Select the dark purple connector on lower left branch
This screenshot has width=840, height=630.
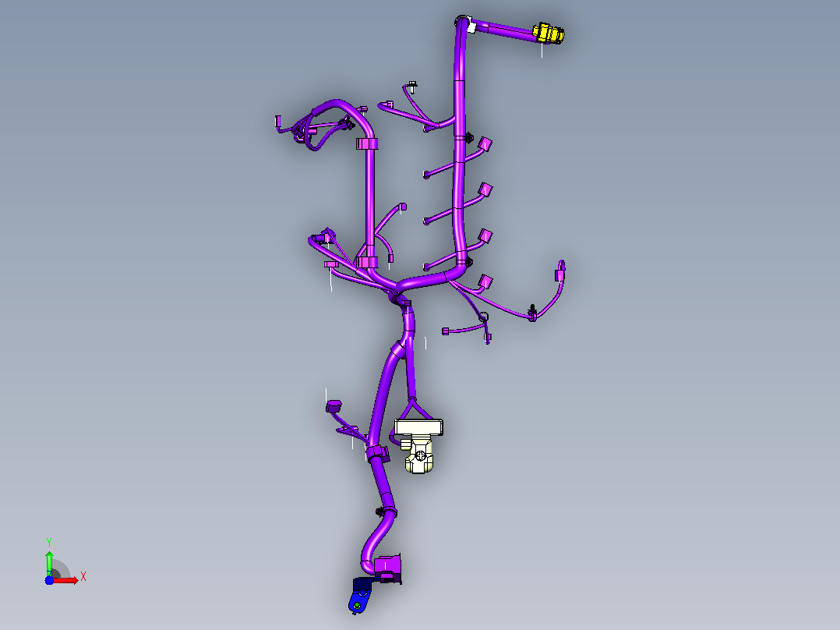coord(334,406)
